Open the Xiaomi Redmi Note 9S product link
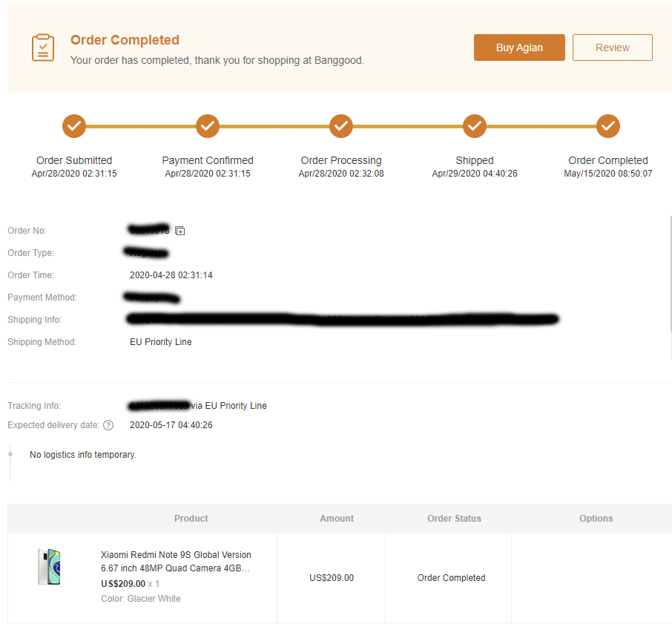The image size is (672, 627). pos(176,562)
